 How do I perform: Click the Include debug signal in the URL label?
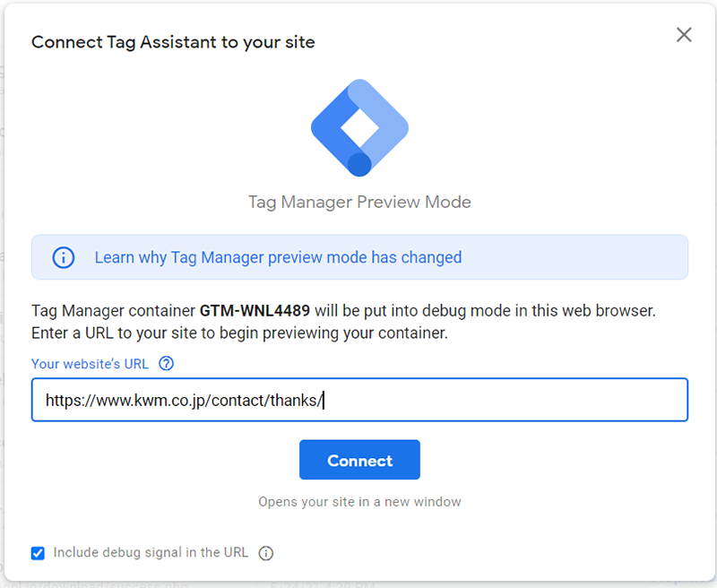coord(151,552)
